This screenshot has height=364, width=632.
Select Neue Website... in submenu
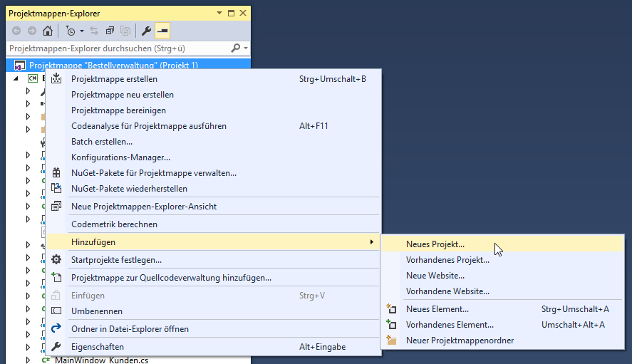tap(502, 276)
